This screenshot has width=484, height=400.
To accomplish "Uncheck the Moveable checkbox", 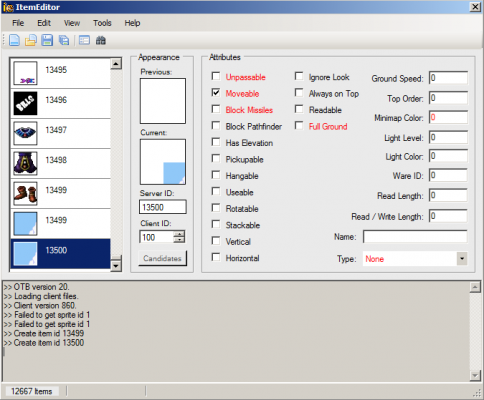I will [x=216, y=93].
